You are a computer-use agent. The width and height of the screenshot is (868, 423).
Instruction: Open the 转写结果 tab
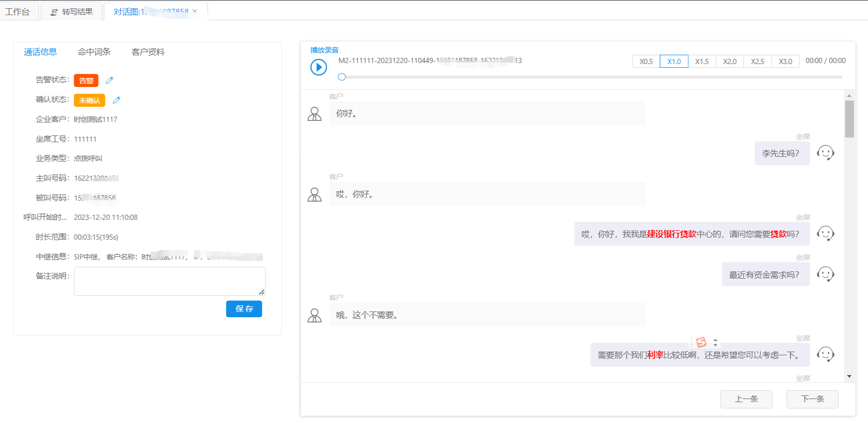(x=72, y=11)
